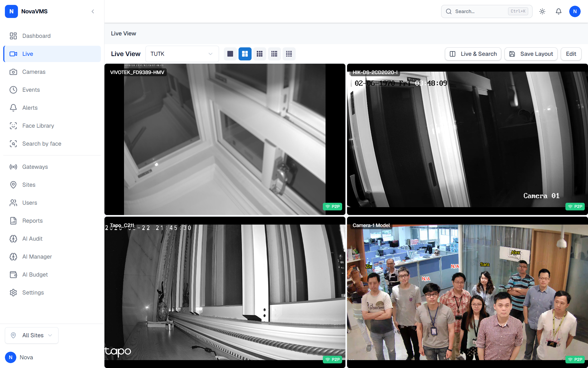Open the Reports page
Image resolution: width=588 pixels, height=368 pixels.
click(x=52, y=221)
